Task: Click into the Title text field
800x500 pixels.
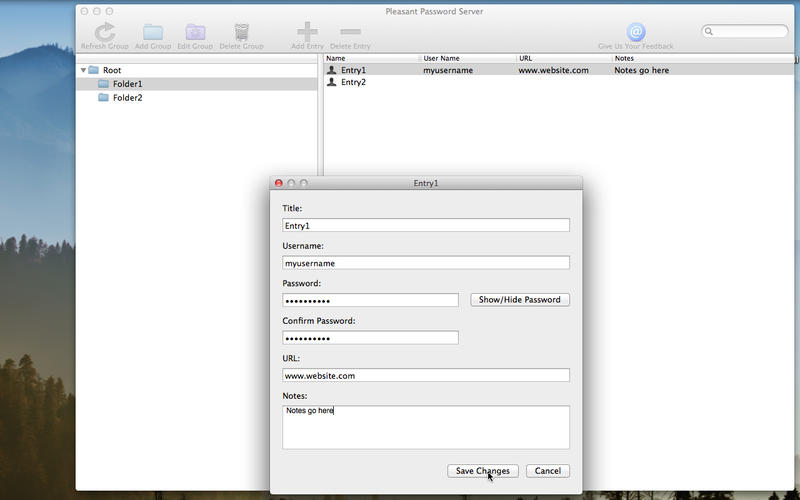Action: pyautogui.click(x=425, y=226)
